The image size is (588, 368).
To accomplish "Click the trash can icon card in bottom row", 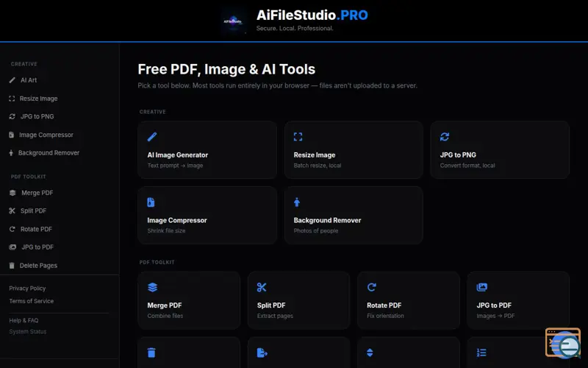I will [151, 353].
